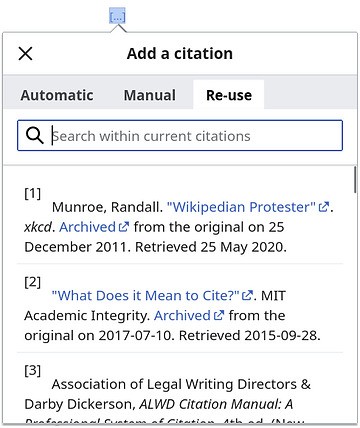
Task: Select citation [3] ALWD Citation Manual
Action: (180, 392)
